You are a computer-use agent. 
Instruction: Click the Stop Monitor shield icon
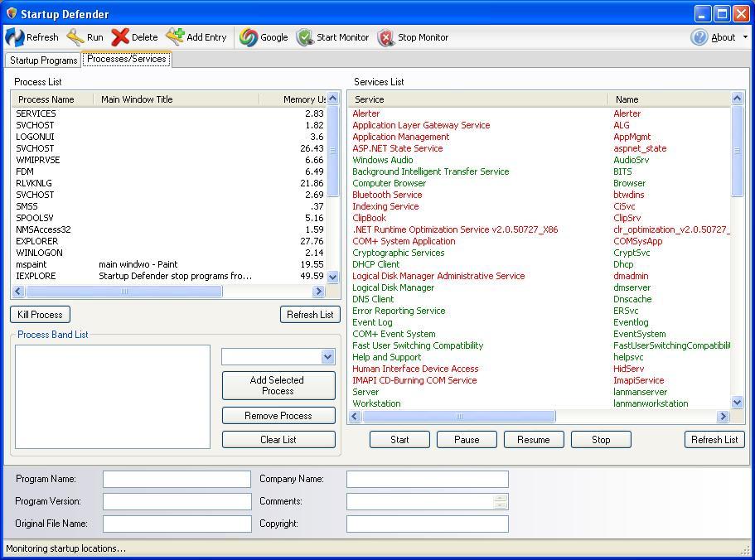click(386, 37)
